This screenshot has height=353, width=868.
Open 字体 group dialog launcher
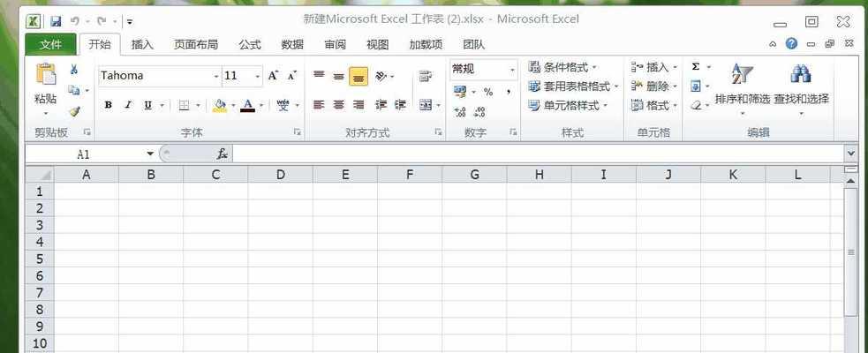(x=298, y=132)
